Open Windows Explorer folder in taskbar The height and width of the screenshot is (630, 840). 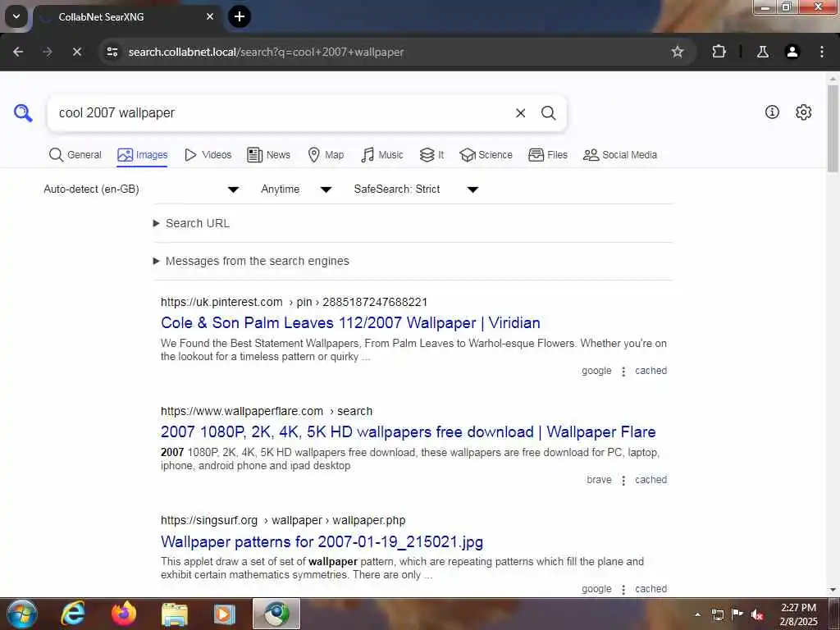(175, 614)
